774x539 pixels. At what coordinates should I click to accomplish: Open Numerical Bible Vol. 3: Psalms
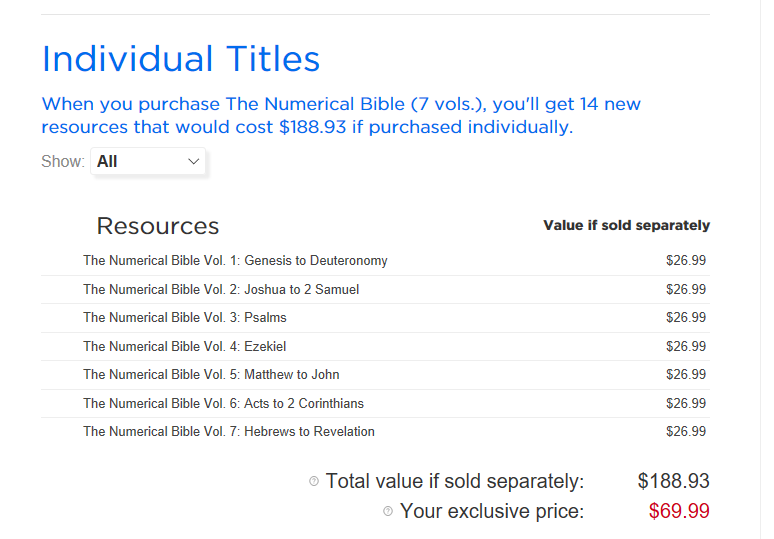185,317
